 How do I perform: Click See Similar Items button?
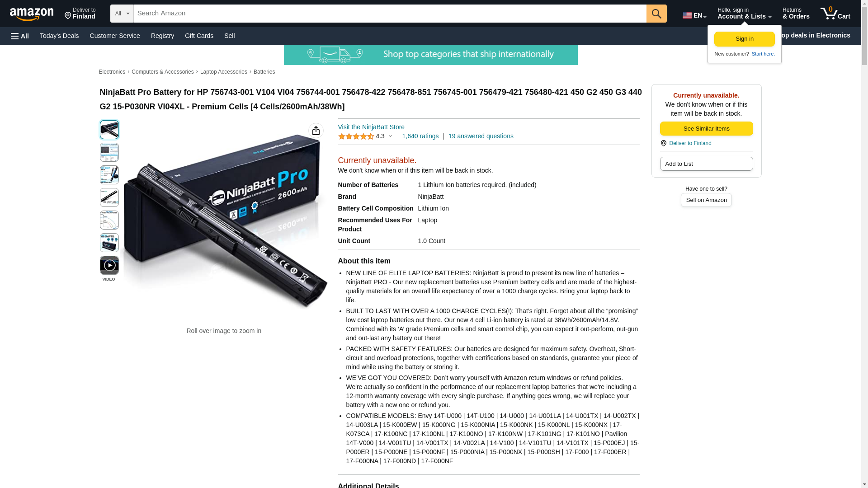tap(707, 129)
